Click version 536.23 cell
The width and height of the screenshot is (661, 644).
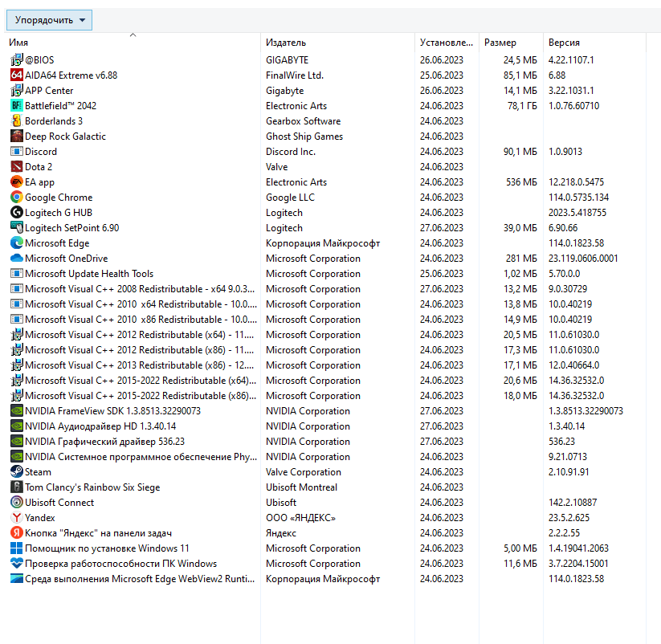(561, 442)
